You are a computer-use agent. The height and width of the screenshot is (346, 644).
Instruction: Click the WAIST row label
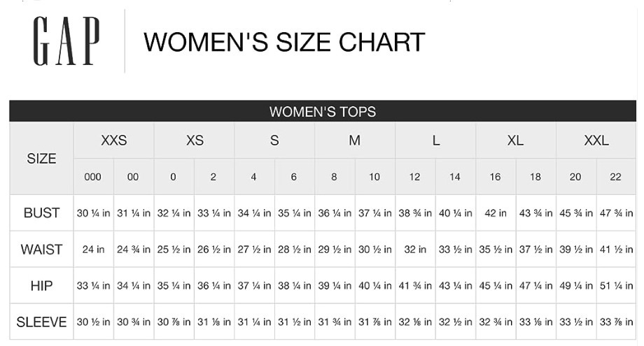point(41,250)
